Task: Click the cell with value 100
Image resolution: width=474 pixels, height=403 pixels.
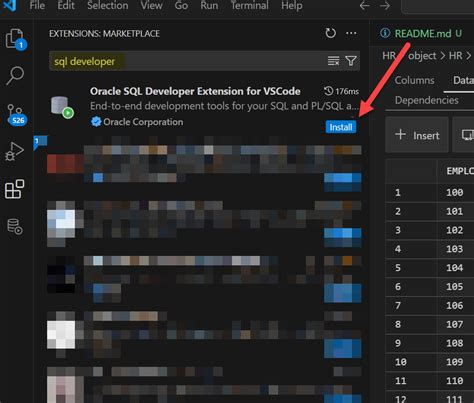Action: click(x=455, y=192)
